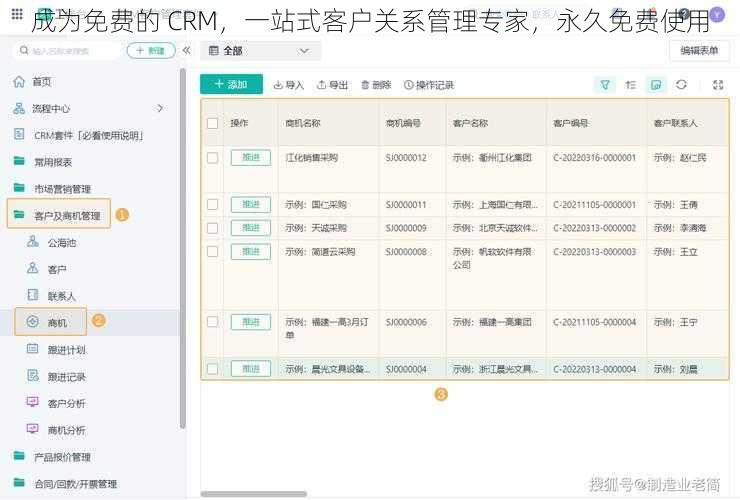Click the filter funnel icon in table toolbar
This screenshot has height=500, width=740.
click(x=605, y=85)
